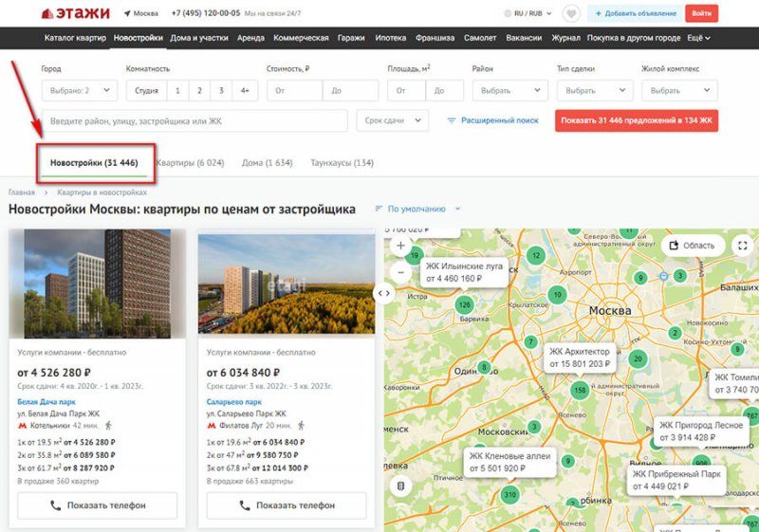Toggle the 4+ rooms filter
Screen dimensions: 759x532
click(245, 91)
